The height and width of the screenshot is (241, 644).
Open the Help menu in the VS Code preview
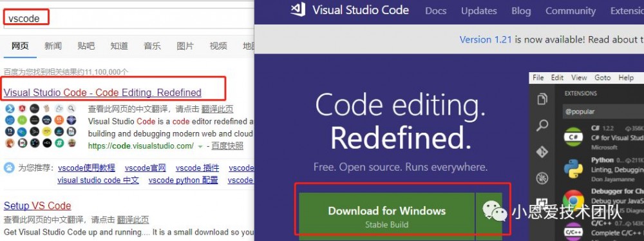click(x=626, y=77)
